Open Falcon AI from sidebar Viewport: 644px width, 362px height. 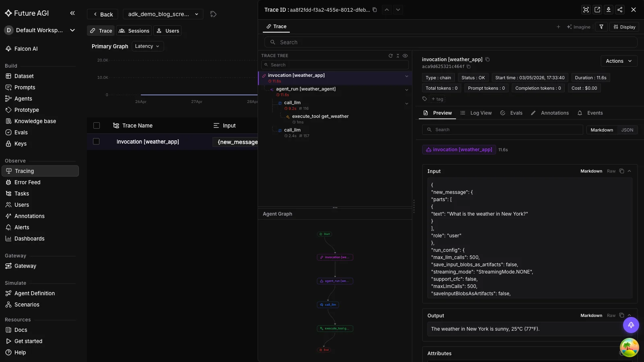click(x=26, y=49)
